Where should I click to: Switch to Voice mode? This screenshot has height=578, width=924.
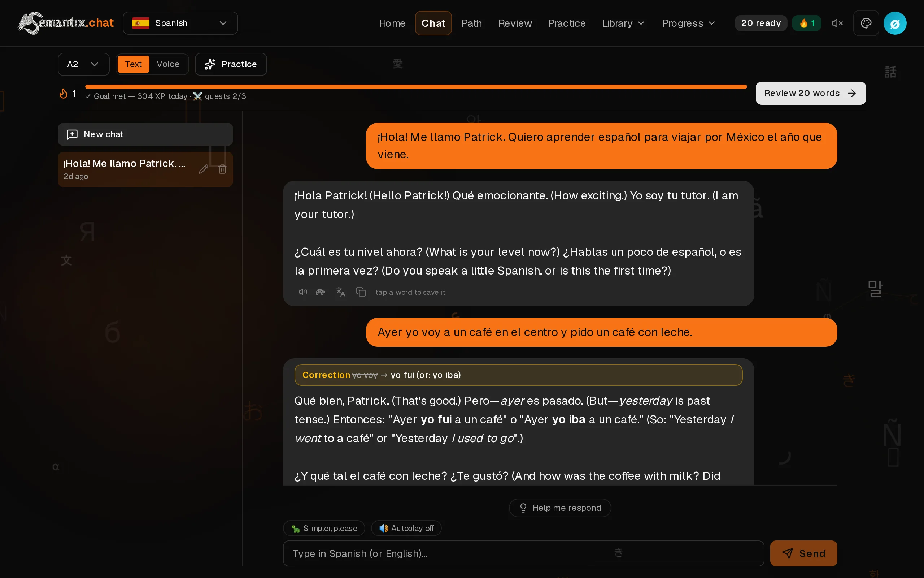(x=168, y=64)
